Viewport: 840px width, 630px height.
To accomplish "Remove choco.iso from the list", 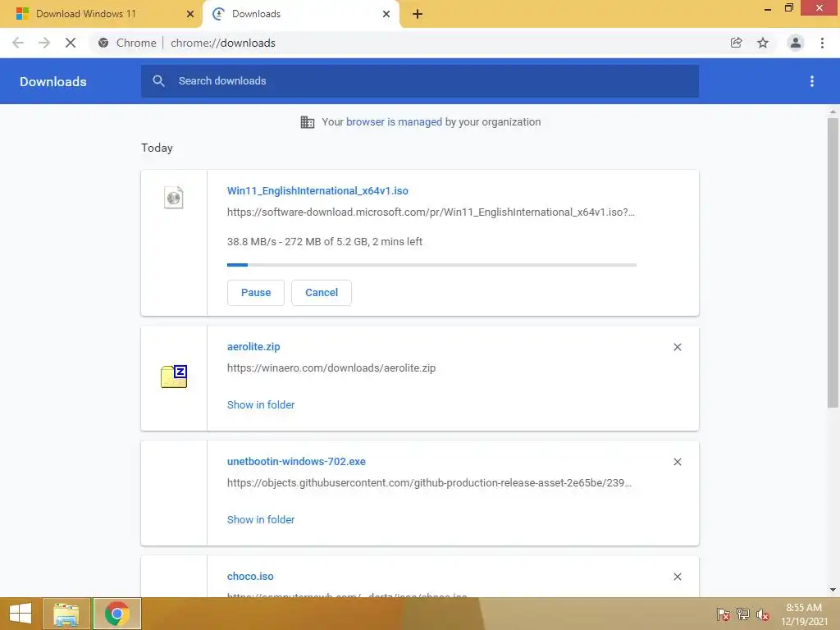I will pos(677,577).
